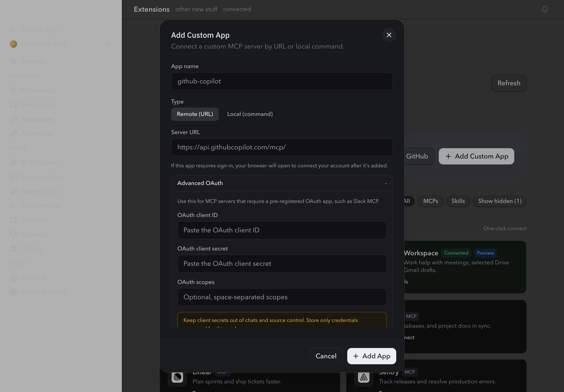This screenshot has height=392, width=564.
Task: Click the AI Providers lightning icon
Action: [x=13, y=163]
